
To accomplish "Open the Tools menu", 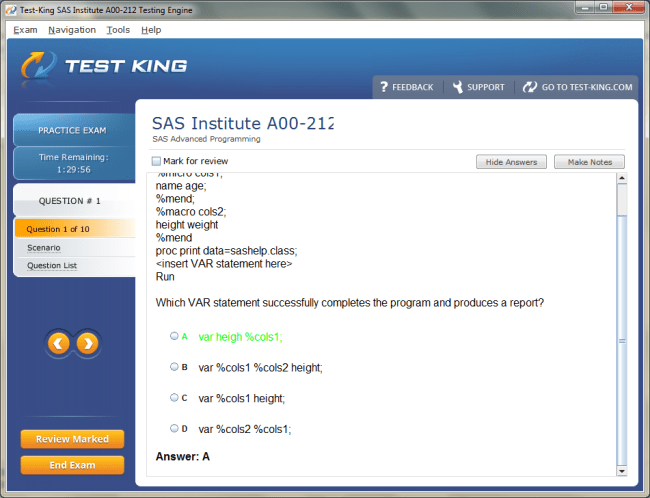I will tap(118, 30).
